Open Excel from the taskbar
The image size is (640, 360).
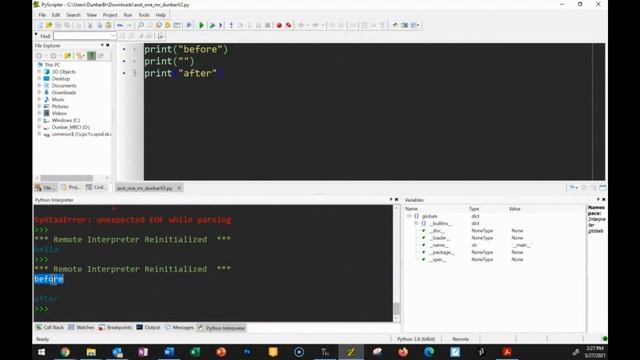[x=195, y=352]
